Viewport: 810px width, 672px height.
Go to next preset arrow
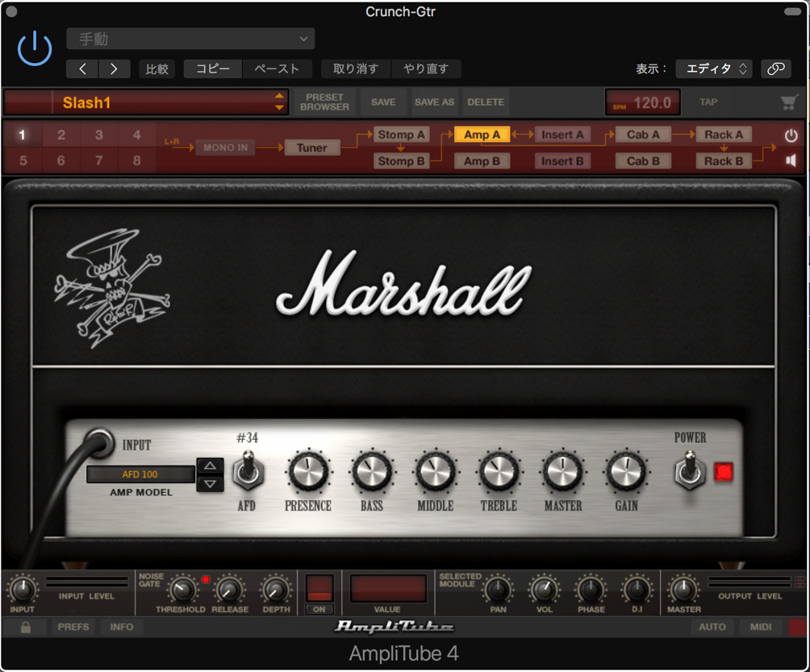114,69
